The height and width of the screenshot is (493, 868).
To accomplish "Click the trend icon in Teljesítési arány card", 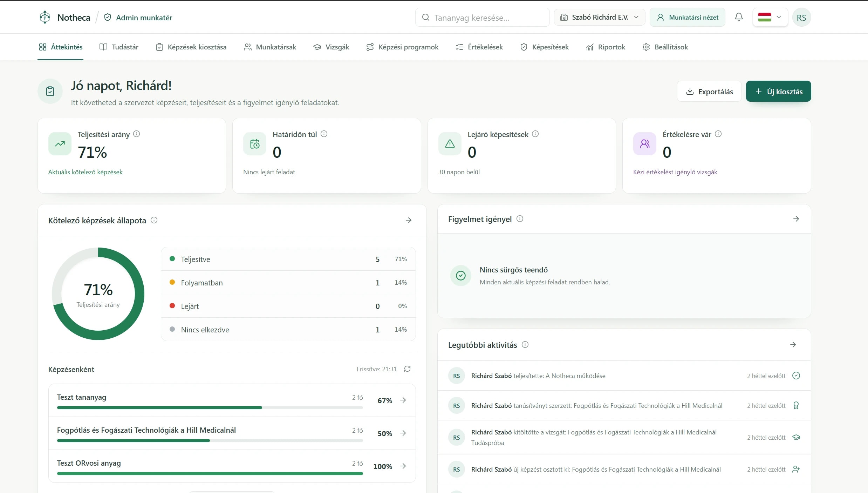I will [60, 144].
